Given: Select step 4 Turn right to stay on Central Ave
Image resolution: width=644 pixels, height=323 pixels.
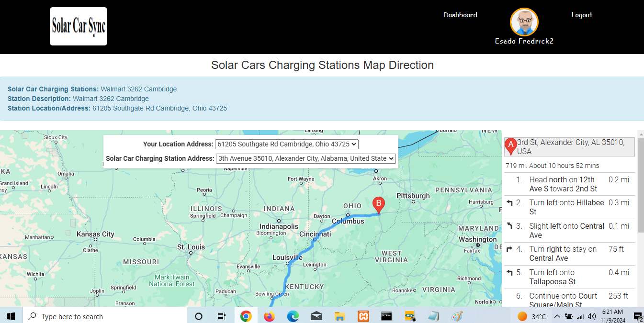Looking at the screenshot, I should tap(569, 254).
